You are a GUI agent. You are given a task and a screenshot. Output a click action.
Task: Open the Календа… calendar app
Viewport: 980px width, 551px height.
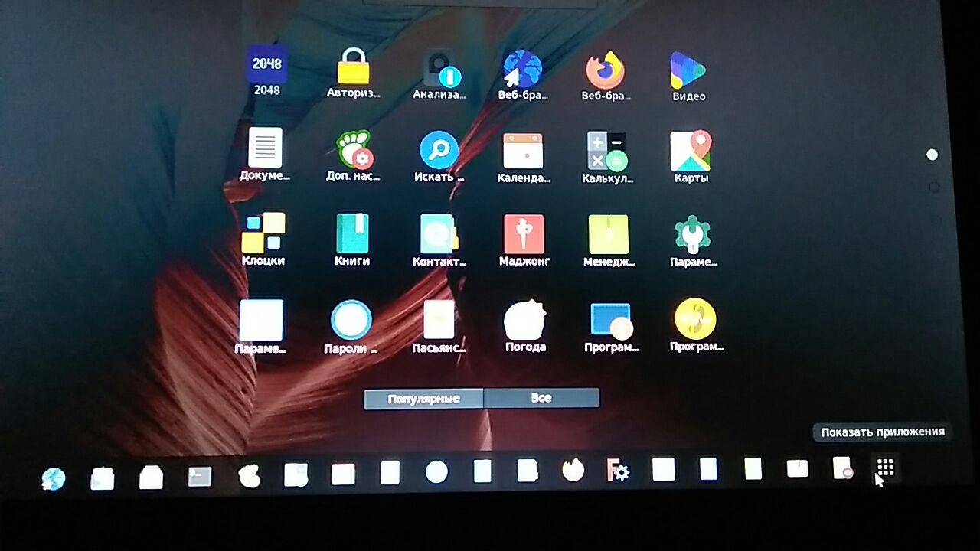coord(524,157)
